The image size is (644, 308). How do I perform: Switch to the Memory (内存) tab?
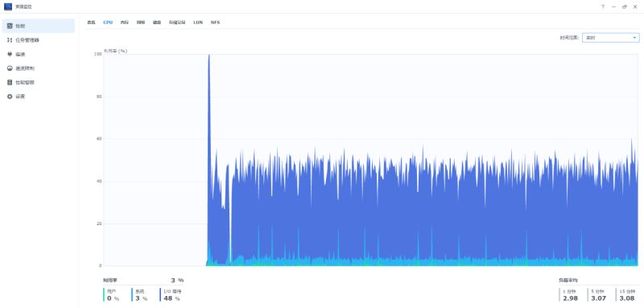click(x=125, y=23)
